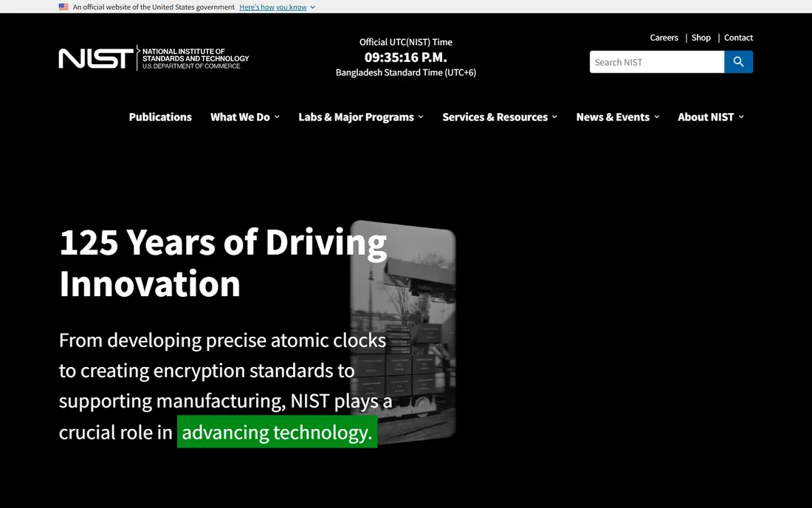
Task: Click the 09:35:16 P.M. clock display
Action: click(405, 57)
